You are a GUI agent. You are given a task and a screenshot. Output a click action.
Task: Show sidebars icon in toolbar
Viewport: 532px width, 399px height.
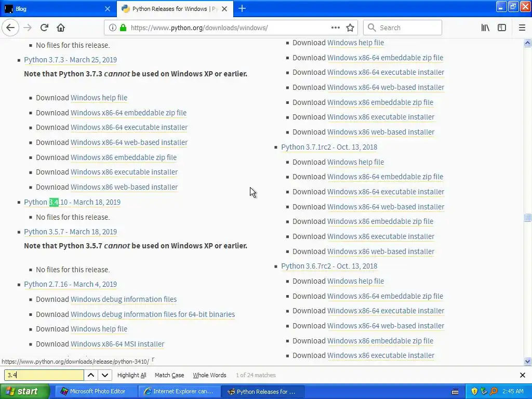coord(502,28)
